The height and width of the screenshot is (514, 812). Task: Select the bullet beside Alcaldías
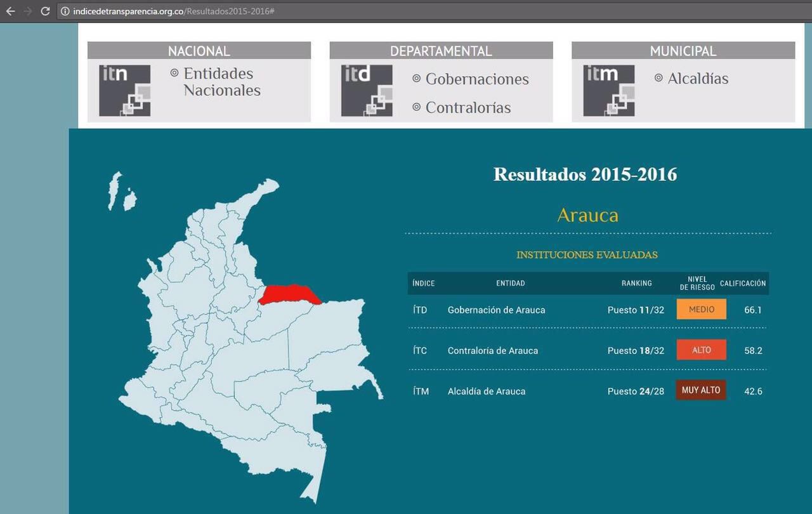[x=658, y=78]
